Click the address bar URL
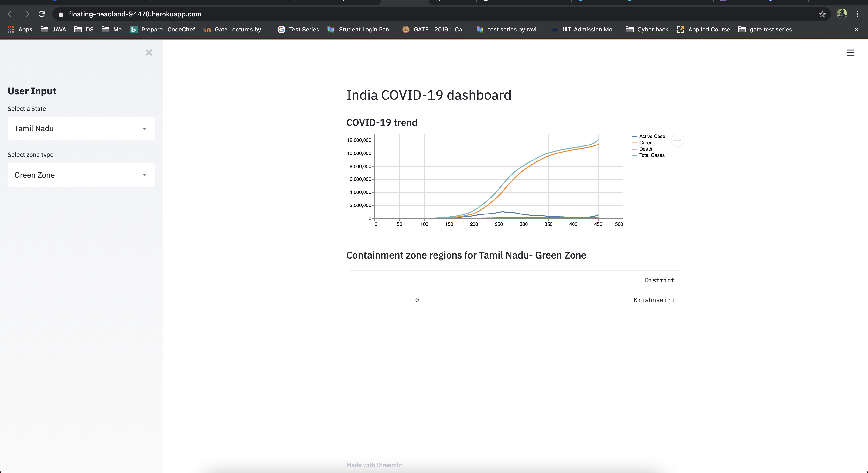Viewport: 868px width, 473px height. click(x=135, y=14)
